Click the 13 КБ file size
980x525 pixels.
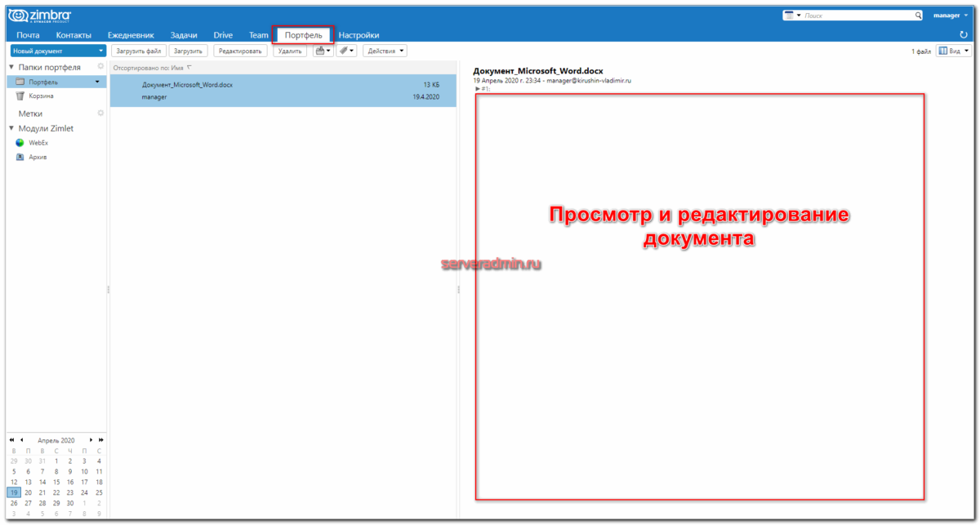click(431, 85)
